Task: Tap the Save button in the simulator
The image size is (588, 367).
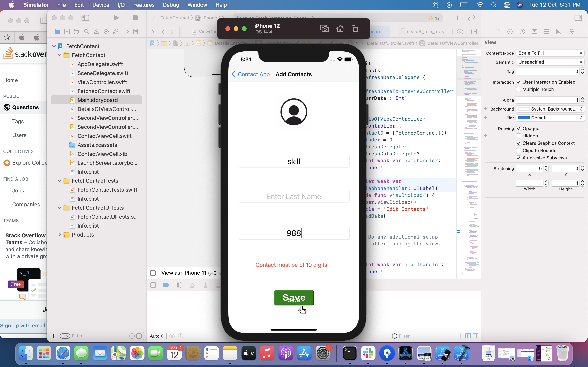Action: tap(294, 298)
